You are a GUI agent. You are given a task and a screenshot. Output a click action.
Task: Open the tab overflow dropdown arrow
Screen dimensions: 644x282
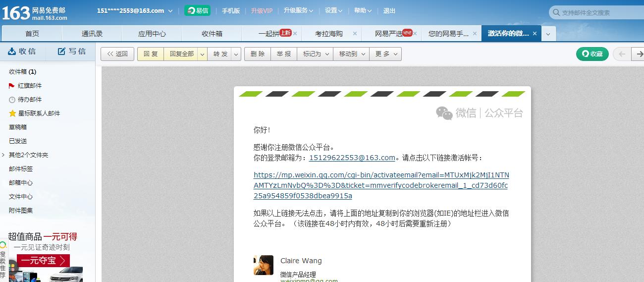tap(548, 34)
